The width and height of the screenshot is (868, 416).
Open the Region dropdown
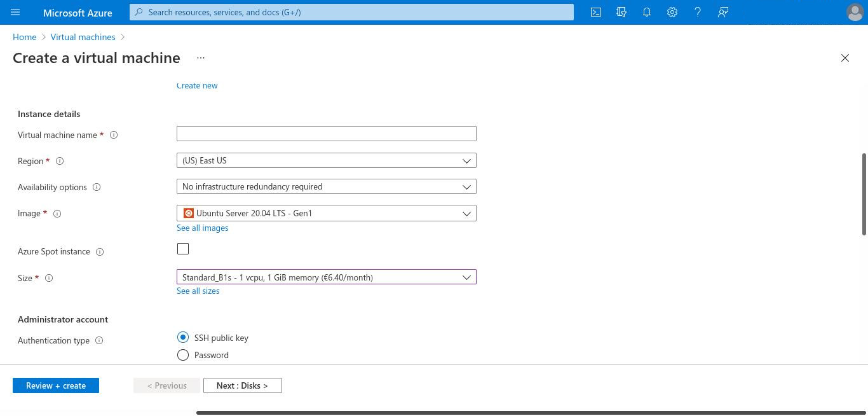click(327, 160)
